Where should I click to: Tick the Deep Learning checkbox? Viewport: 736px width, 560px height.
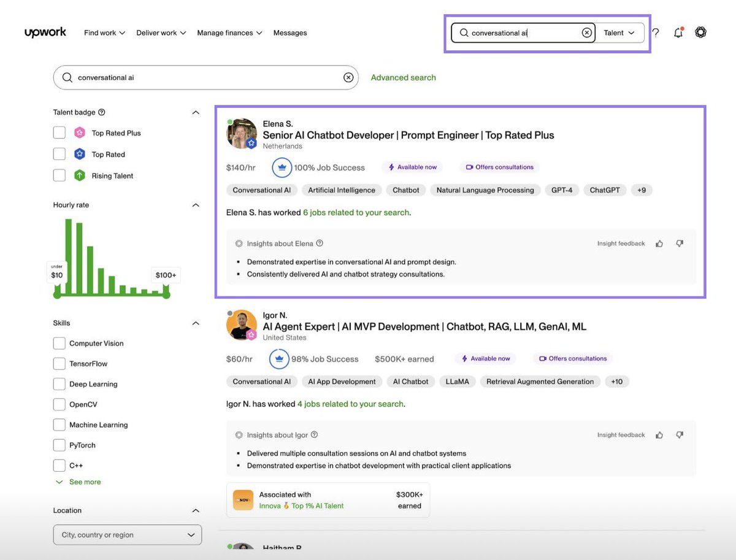[x=59, y=384]
